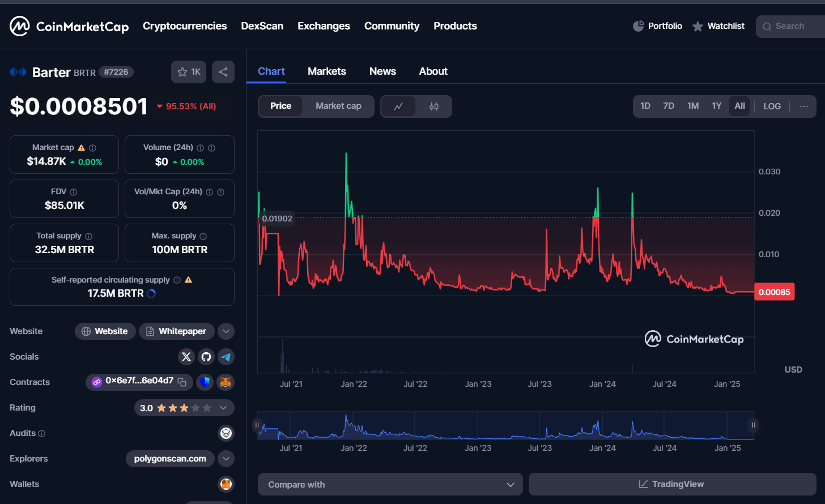Screen dimensions: 825x504
Task: Switch to candlestick chart icon
Action: point(434,106)
